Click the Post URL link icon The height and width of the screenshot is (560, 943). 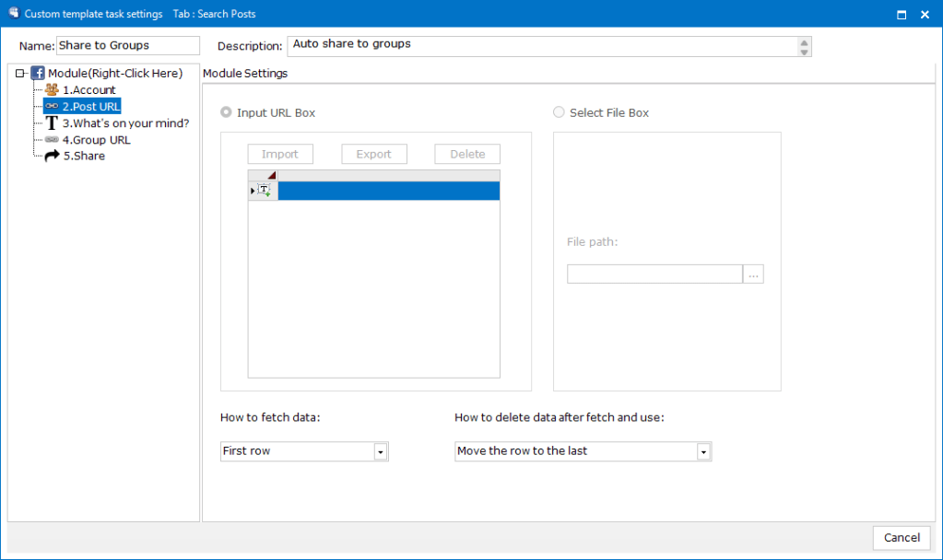click(52, 107)
